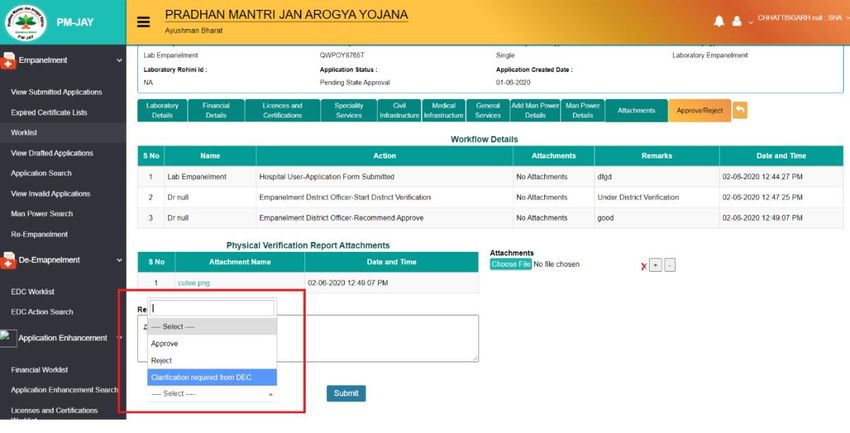Add attachment row with plus button
The height and width of the screenshot is (433, 850).
coord(655,265)
